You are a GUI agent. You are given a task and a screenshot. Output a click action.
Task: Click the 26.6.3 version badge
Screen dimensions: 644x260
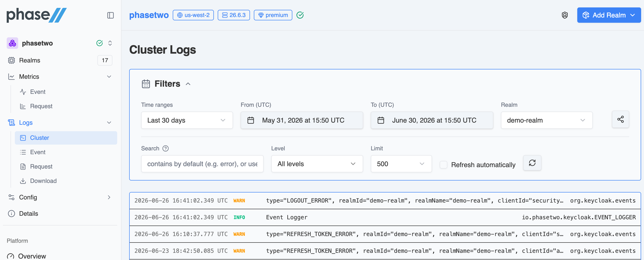click(x=233, y=15)
